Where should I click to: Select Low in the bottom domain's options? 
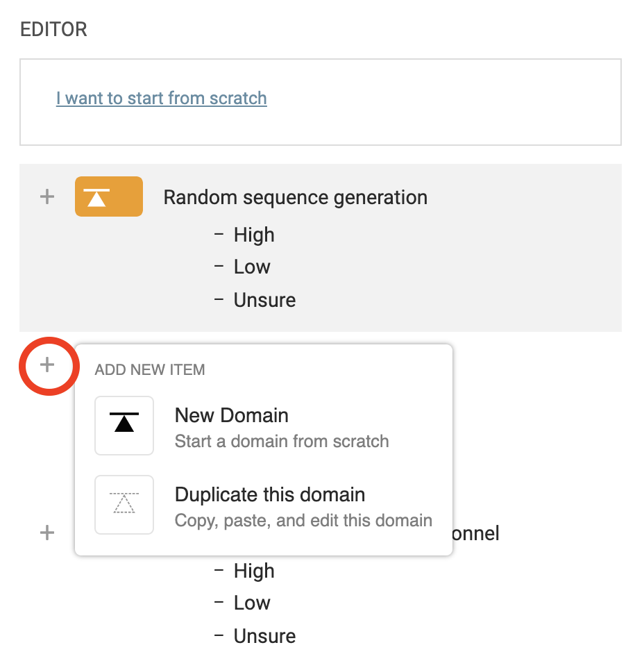pos(252,603)
